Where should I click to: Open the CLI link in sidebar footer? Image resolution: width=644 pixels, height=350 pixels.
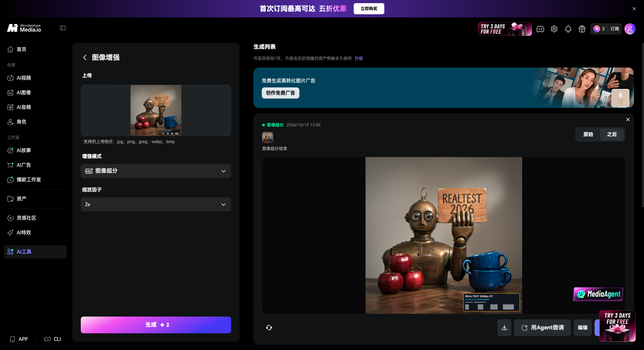[x=53, y=339]
